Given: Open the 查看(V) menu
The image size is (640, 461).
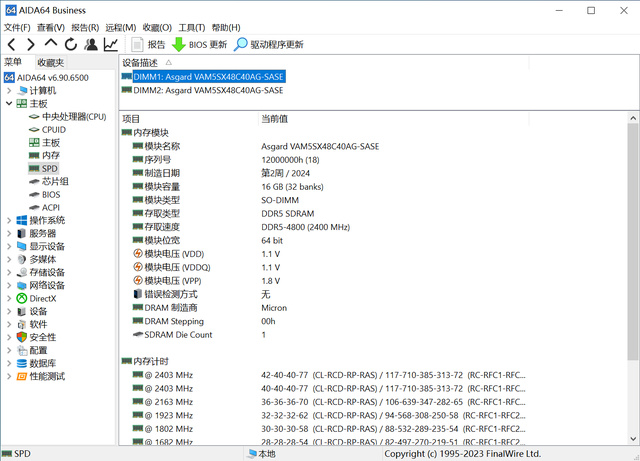Looking at the screenshot, I should coord(51,27).
